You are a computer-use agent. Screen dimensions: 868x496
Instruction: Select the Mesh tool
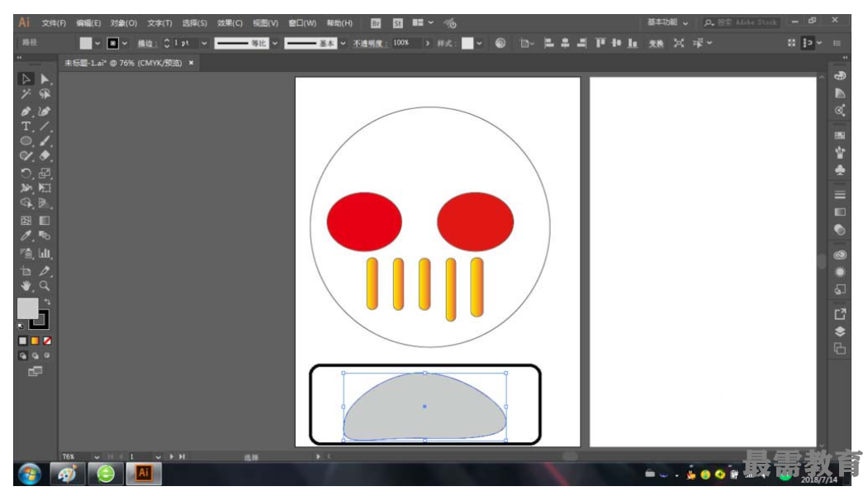(x=26, y=221)
